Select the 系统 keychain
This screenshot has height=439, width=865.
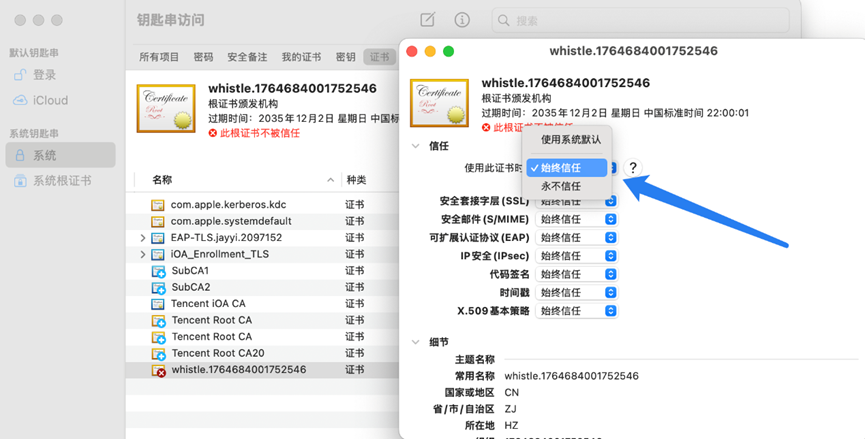click(x=61, y=155)
